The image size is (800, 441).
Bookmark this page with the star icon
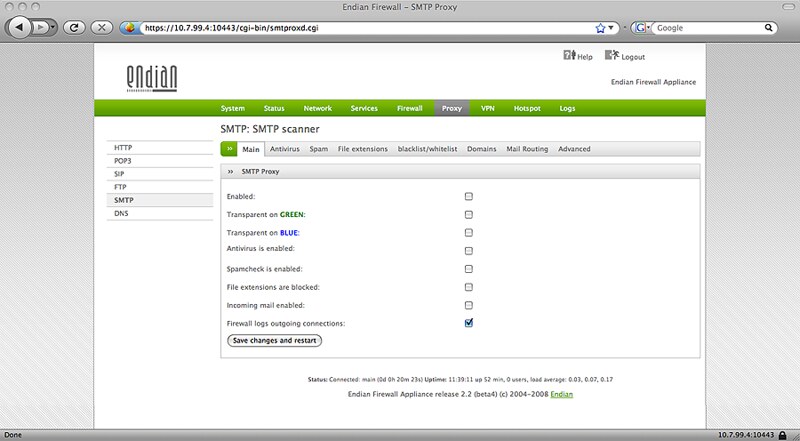point(600,28)
